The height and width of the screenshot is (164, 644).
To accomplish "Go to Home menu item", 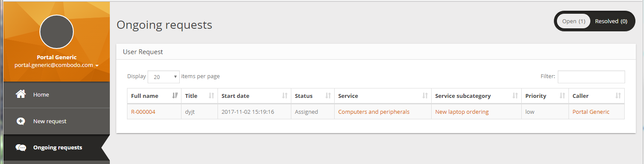I will pyautogui.click(x=57, y=94).
